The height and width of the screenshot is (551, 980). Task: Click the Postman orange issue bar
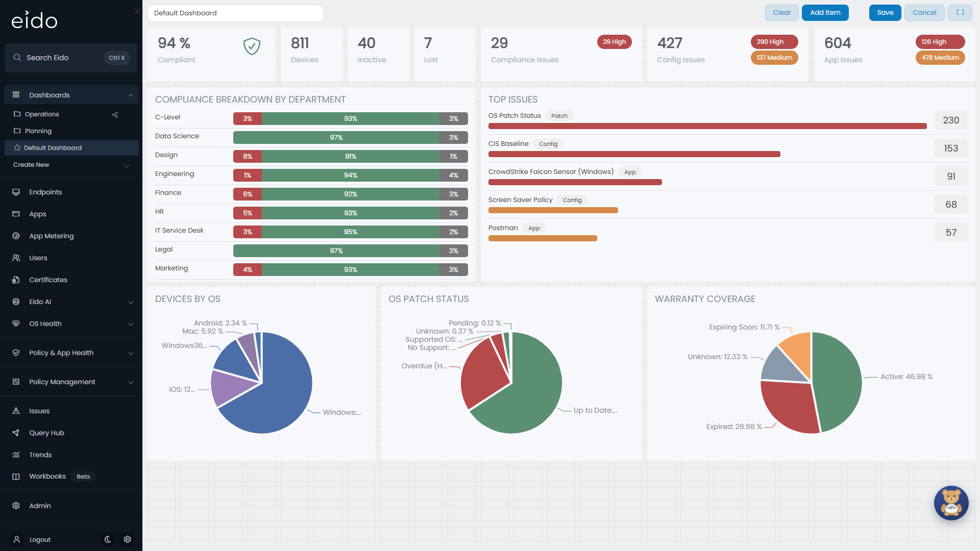(x=543, y=238)
